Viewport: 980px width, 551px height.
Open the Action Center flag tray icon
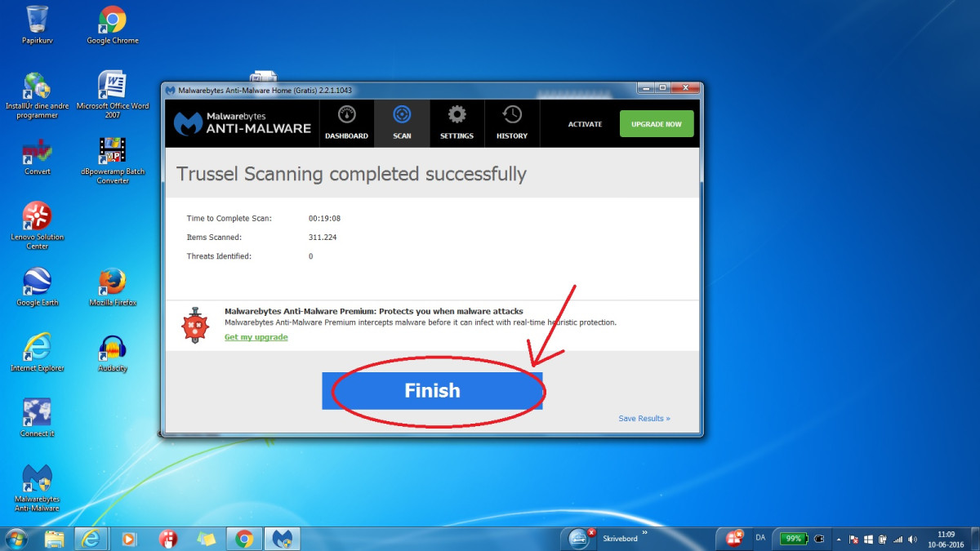853,540
